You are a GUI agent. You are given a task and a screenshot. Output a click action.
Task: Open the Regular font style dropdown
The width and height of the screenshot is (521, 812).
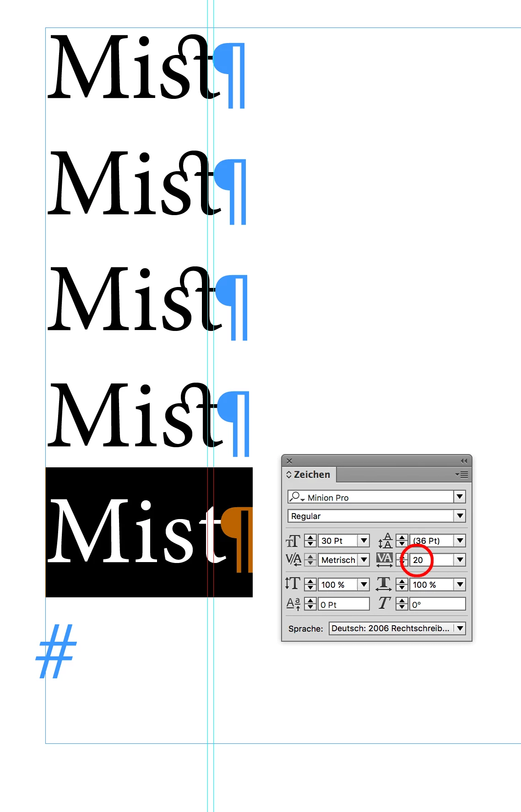click(460, 516)
